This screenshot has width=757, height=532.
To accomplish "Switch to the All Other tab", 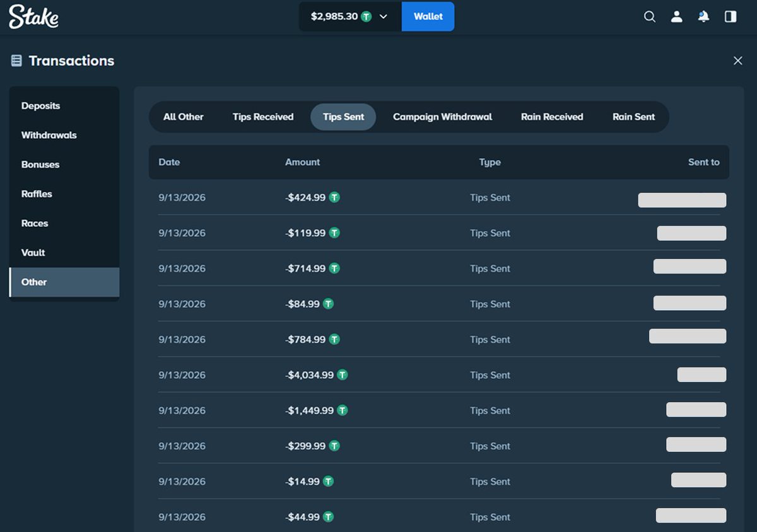I will (x=184, y=117).
